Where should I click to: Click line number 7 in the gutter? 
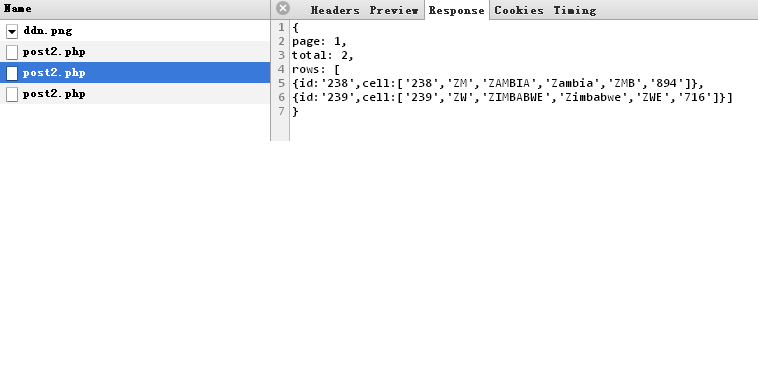pyautogui.click(x=281, y=111)
